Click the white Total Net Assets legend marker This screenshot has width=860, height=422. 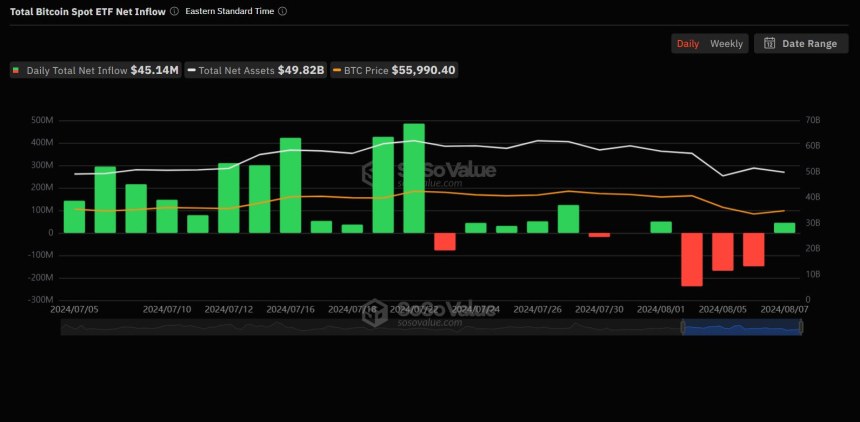coord(190,71)
